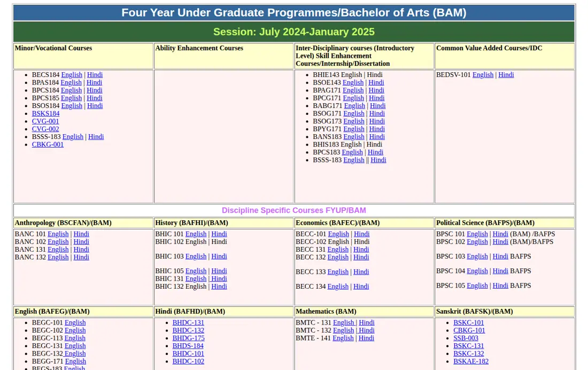Open the BHDC-101 link
The width and height of the screenshot is (588, 370).
[x=188, y=354]
